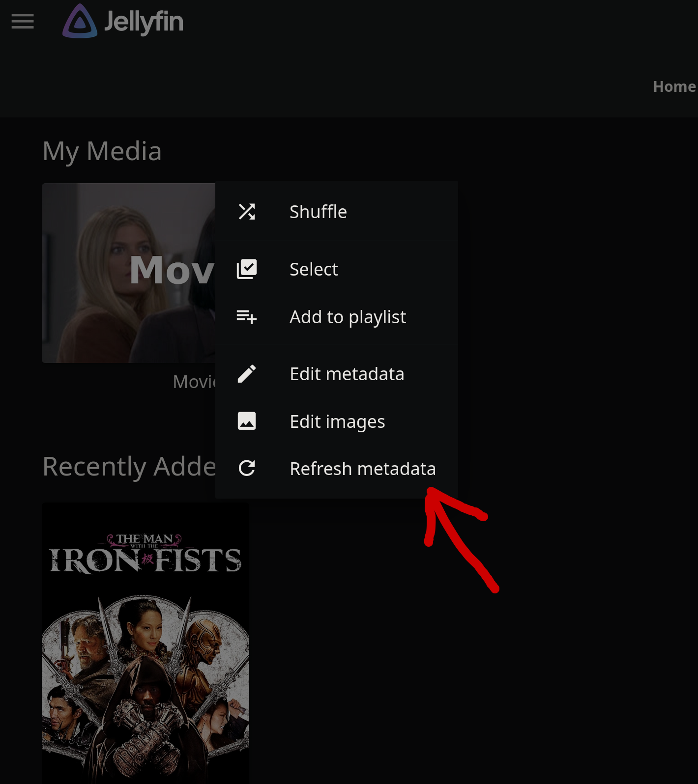Click the Movies caption under the library card
This screenshot has height=784, width=698.
click(x=195, y=382)
